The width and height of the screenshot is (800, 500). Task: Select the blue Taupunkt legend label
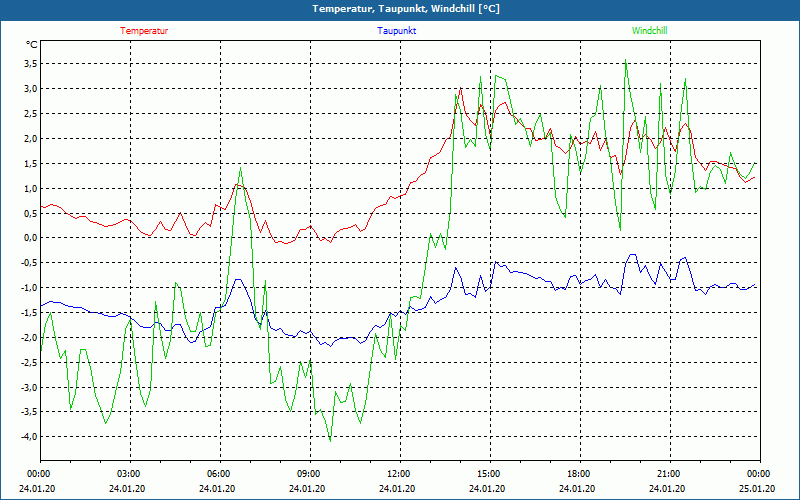(x=396, y=31)
